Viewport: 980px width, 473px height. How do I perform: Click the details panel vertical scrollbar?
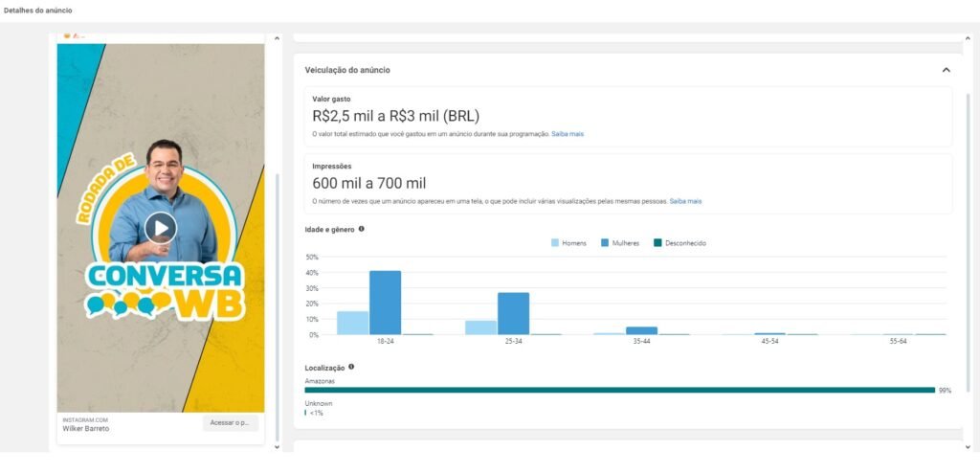968,239
